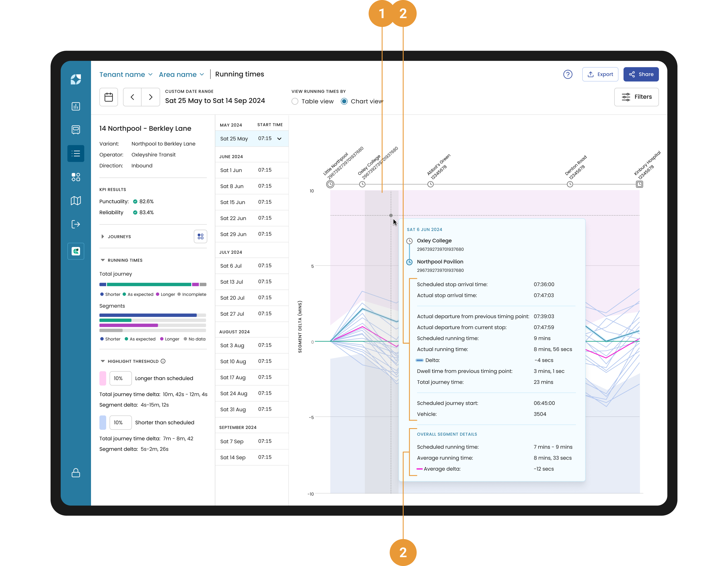Select the Chart view radio button
The height and width of the screenshot is (566, 728).
click(344, 101)
